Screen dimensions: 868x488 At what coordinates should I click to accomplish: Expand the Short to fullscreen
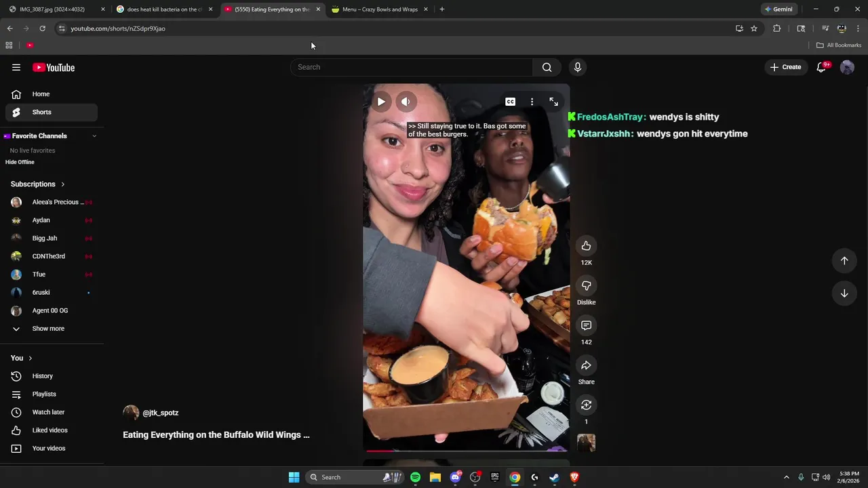[554, 102]
